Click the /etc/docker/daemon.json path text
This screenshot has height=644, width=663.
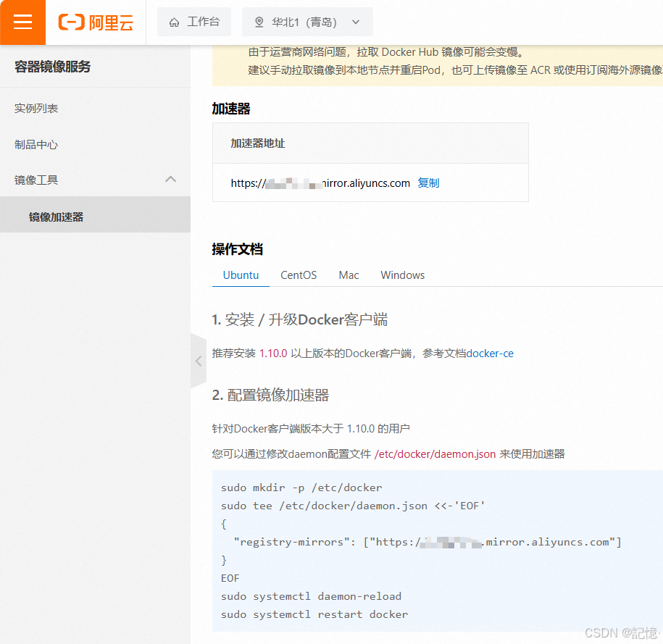pos(435,454)
